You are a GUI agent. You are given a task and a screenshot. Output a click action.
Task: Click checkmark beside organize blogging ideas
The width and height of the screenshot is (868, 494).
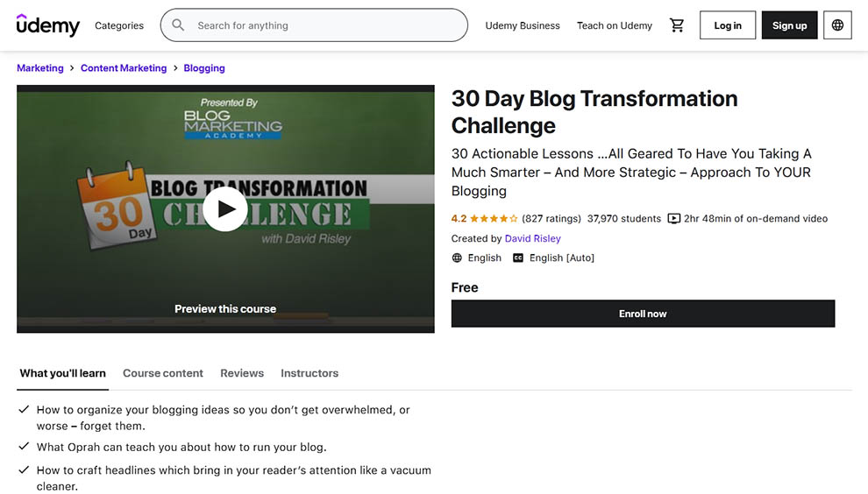[24, 409]
